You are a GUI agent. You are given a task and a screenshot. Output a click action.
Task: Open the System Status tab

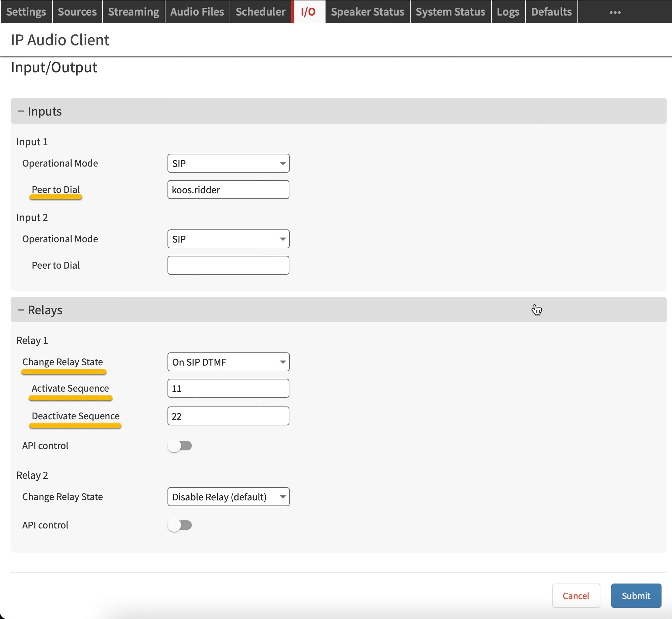coord(450,12)
